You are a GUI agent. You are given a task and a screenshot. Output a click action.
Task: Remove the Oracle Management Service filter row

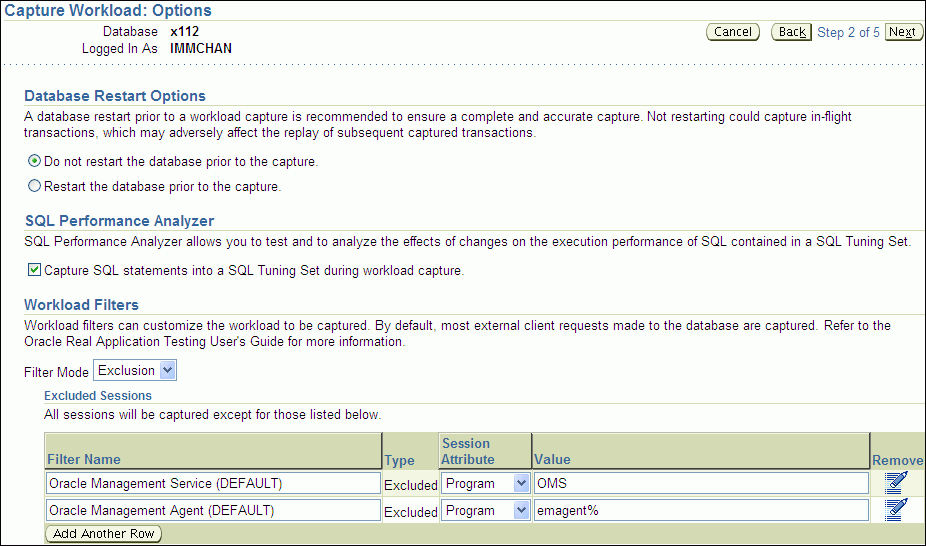tap(896, 483)
